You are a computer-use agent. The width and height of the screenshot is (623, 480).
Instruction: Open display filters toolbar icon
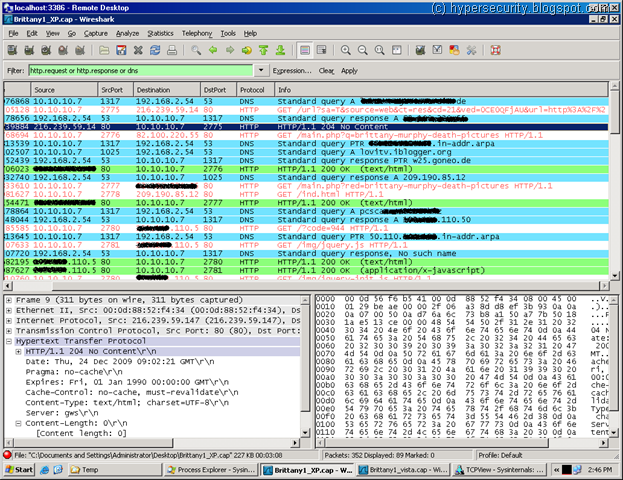tap(437, 50)
